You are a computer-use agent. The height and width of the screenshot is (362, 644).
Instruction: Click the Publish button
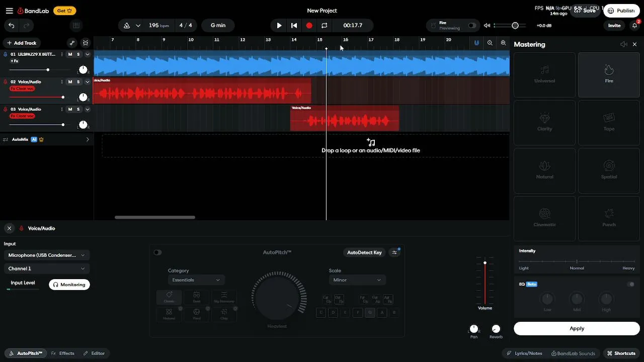coord(621,11)
